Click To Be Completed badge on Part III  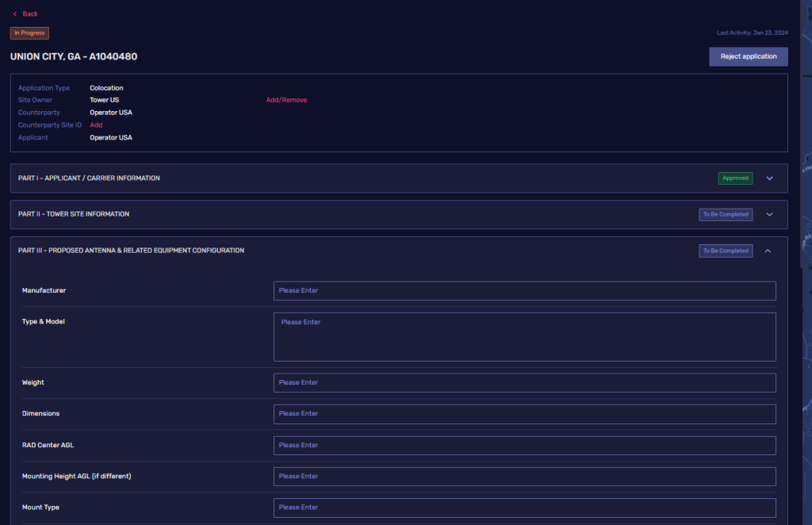pyautogui.click(x=726, y=251)
